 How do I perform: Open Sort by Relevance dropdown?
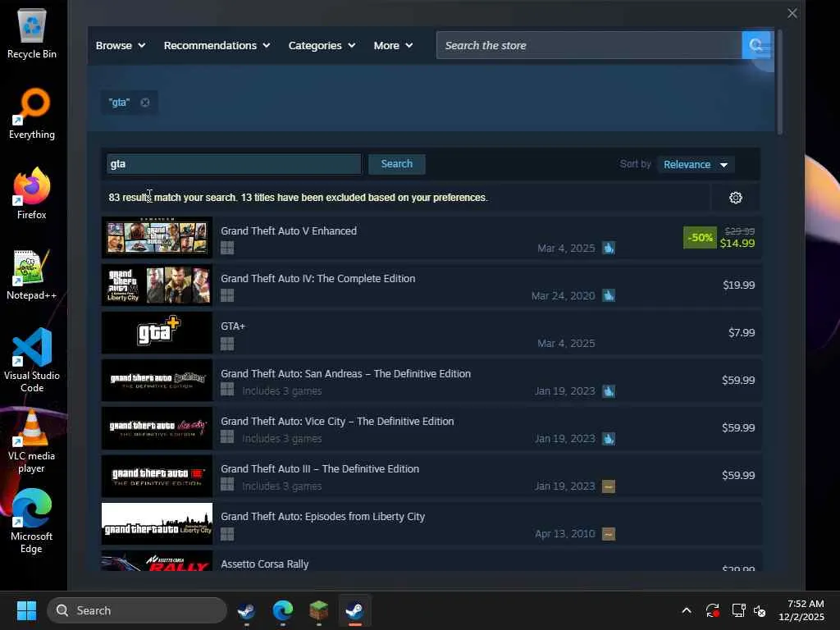point(696,164)
